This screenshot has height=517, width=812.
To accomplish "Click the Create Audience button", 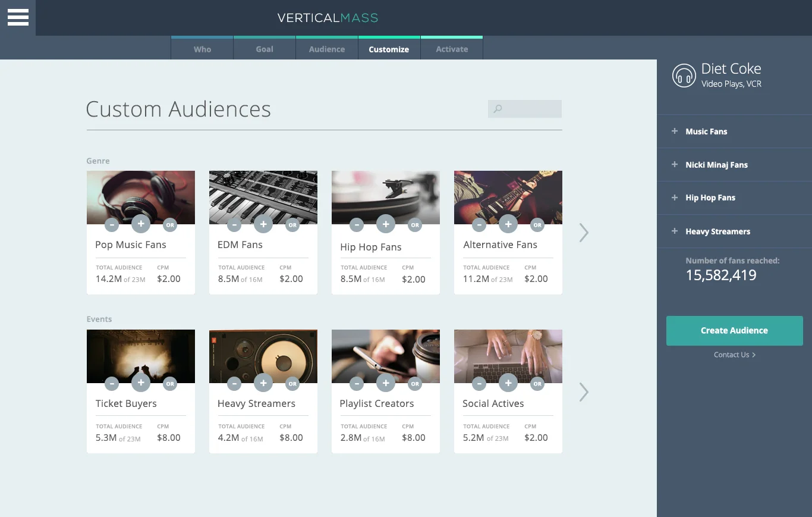I will pyautogui.click(x=735, y=330).
